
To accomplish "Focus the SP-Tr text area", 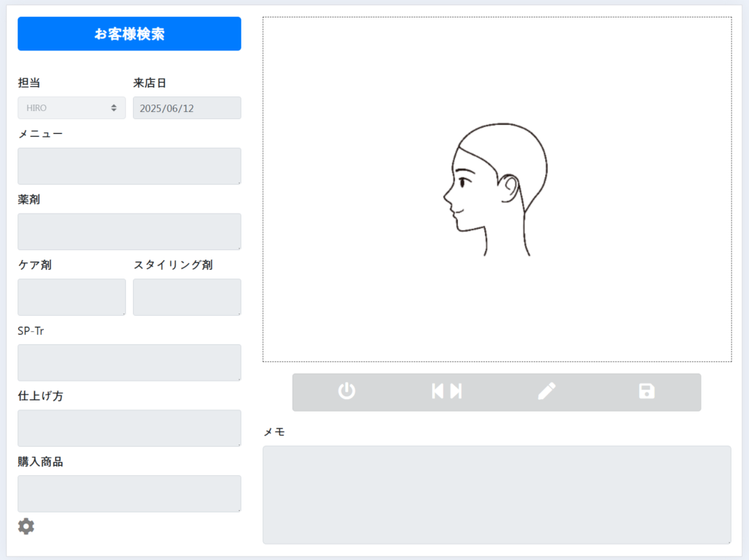I will coord(129,363).
